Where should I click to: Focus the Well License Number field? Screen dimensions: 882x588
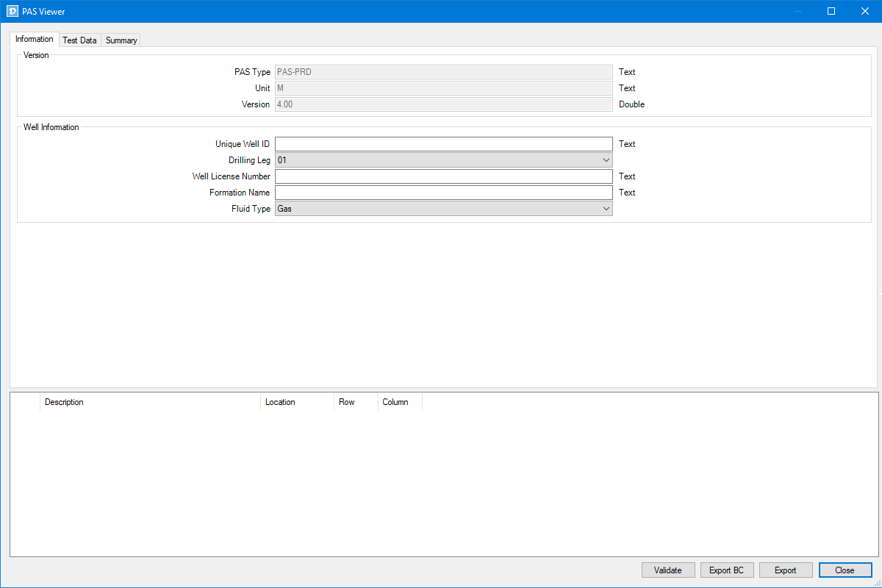443,176
